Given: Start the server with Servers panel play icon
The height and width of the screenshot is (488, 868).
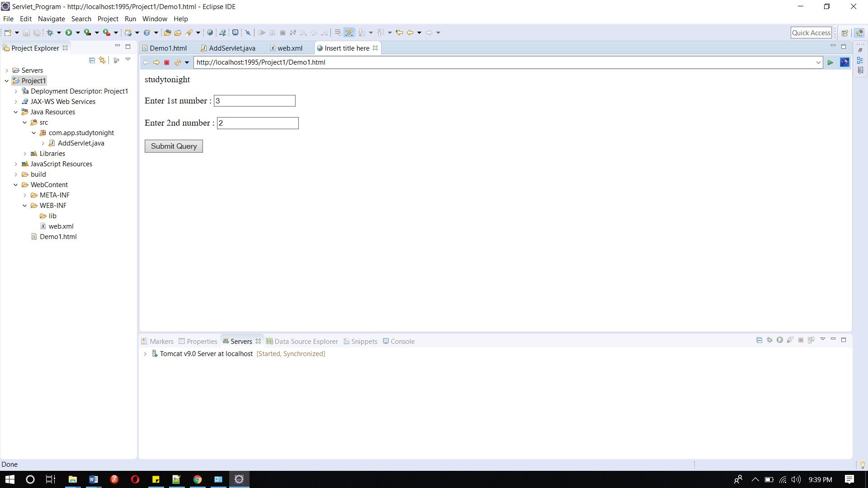Looking at the screenshot, I should pos(780,340).
